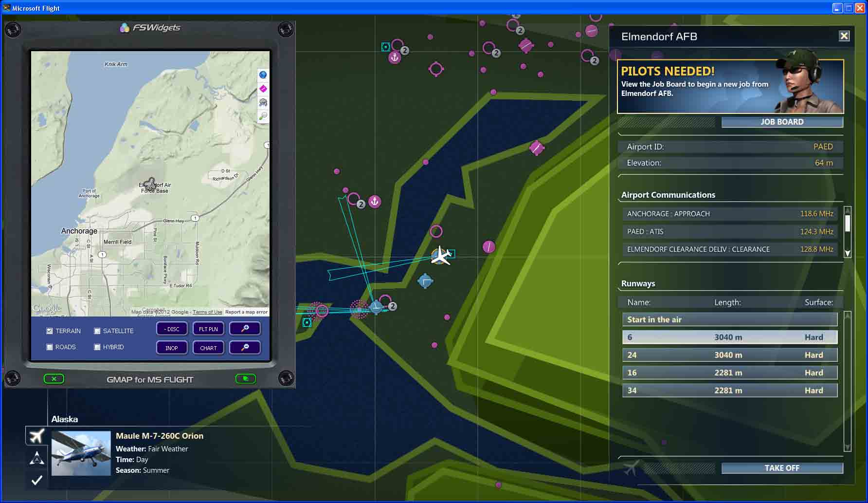Screen dimensions: 868x503
Task: Select runway 24 row
Action: click(730, 355)
